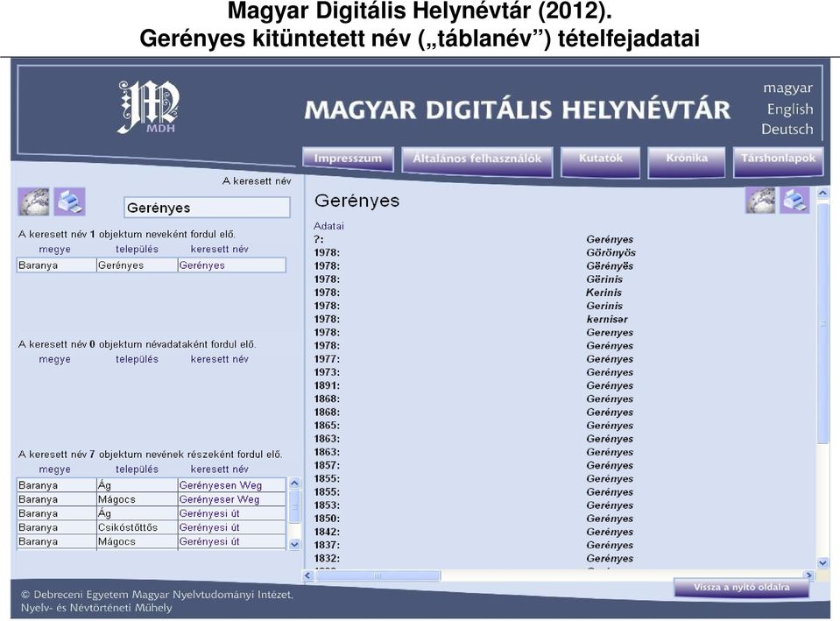Open the Impresszum menu
Viewport: 840px width, 621px height.
349,159
